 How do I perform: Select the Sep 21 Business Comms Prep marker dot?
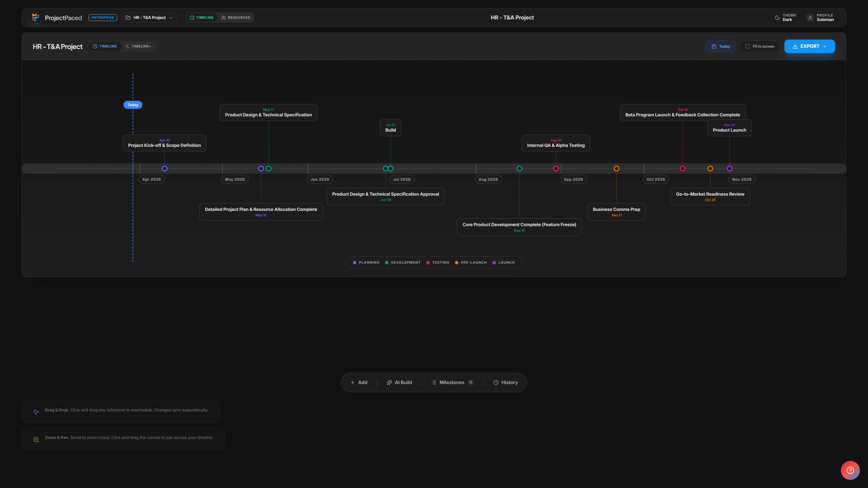[617, 168]
